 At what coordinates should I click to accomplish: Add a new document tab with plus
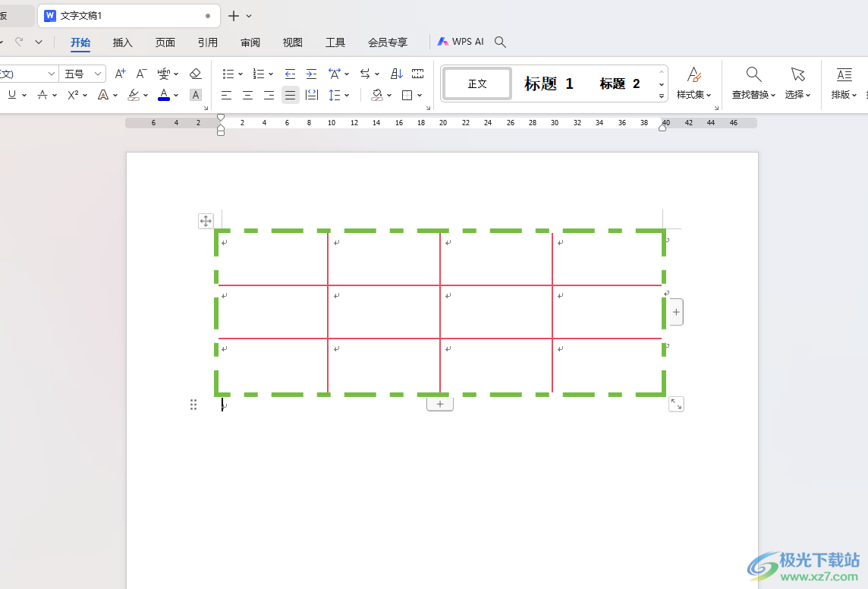(234, 16)
